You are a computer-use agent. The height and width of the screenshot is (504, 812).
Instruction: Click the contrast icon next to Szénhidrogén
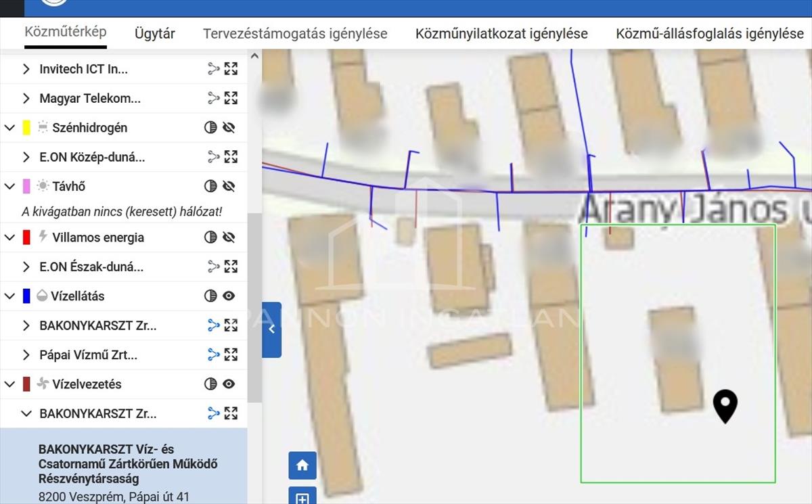pyautogui.click(x=210, y=128)
